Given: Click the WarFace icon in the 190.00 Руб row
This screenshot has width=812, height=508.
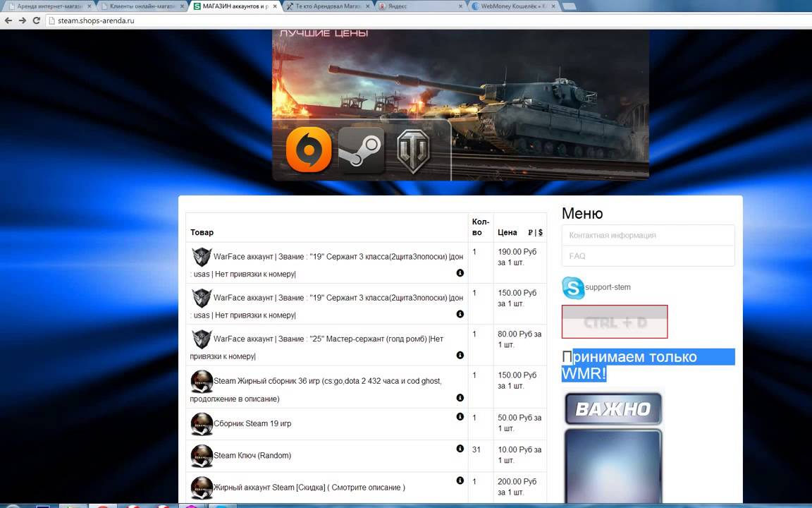Looking at the screenshot, I should (x=202, y=257).
